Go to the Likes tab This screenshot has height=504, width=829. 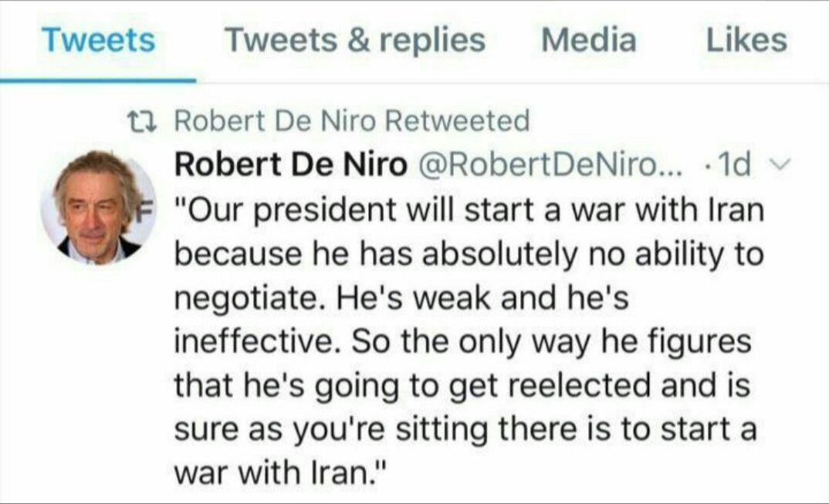tap(746, 40)
